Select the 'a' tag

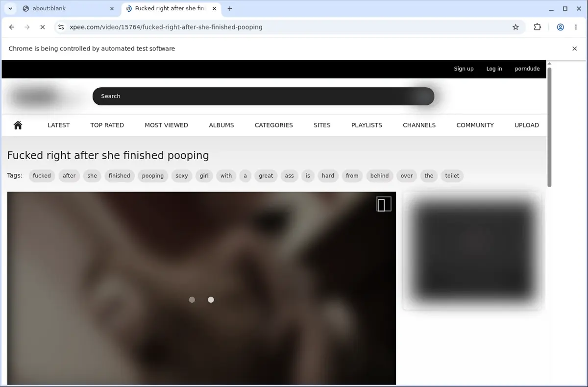[245, 175]
